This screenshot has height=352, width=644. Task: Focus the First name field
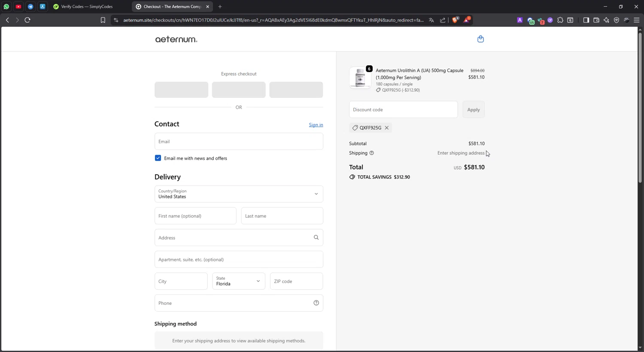[x=195, y=216]
